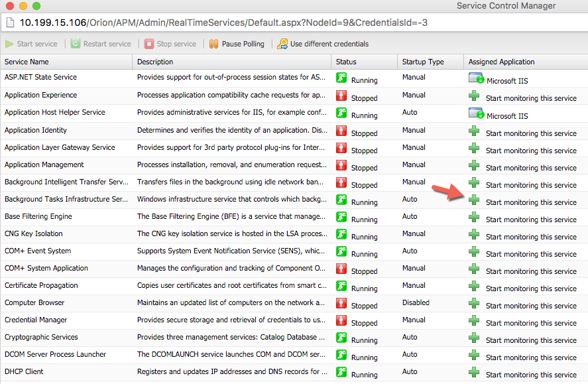This screenshot has height=384, width=588.
Task: Click the page icon in the address bar
Action: click(x=10, y=23)
